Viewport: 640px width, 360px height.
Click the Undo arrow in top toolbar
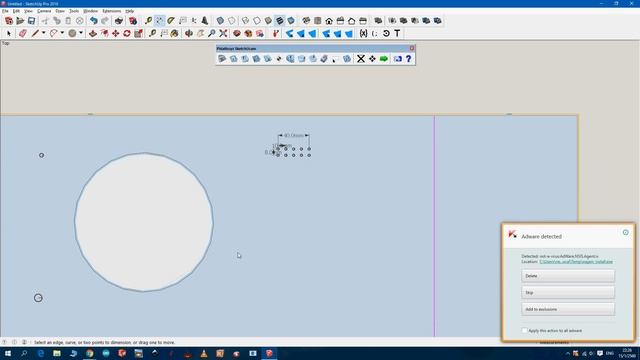coord(93,21)
